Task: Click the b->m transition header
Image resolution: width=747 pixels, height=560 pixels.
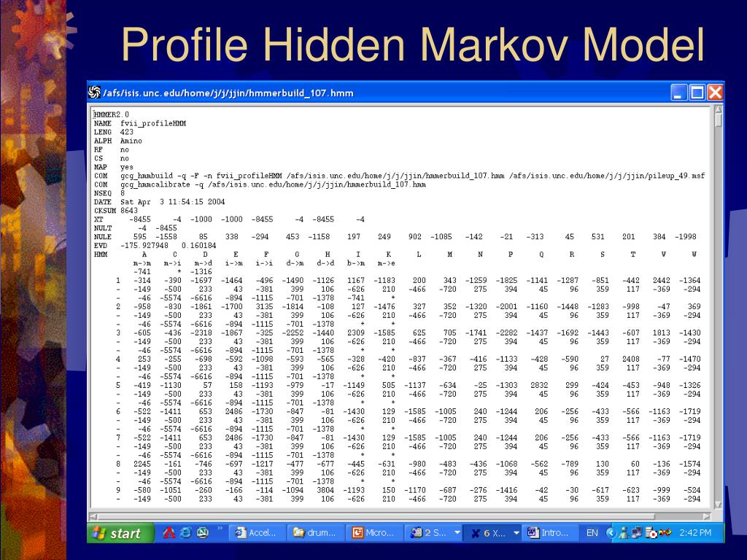Action: (x=355, y=262)
